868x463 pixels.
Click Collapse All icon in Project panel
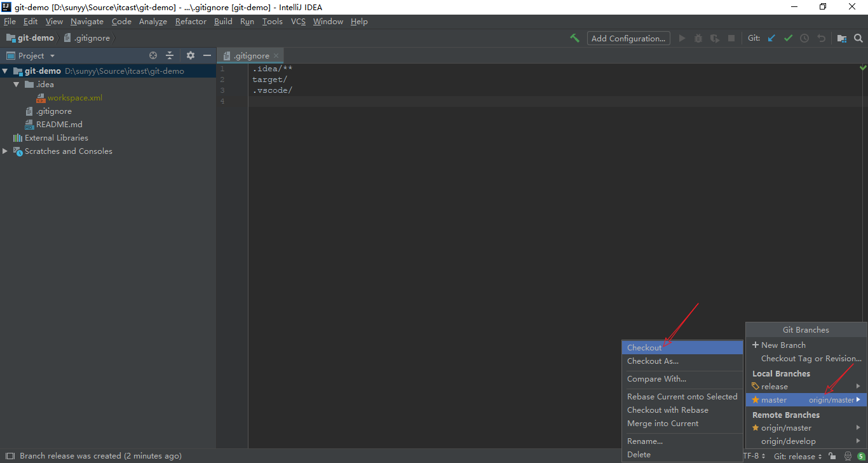pos(170,56)
